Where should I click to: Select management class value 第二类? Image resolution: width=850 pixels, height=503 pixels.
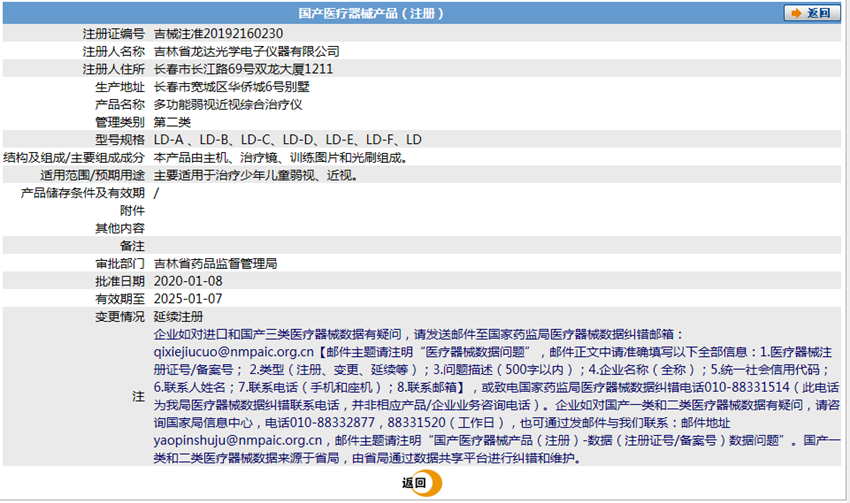[172, 122]
